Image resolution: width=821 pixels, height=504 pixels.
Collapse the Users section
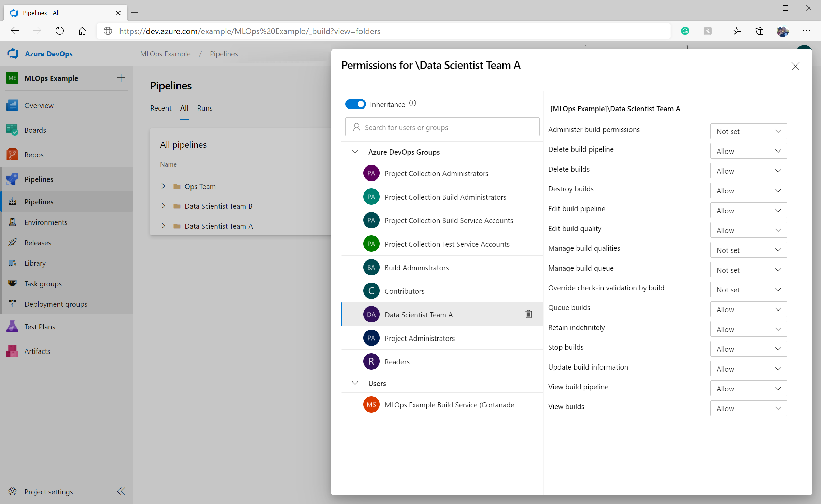pos(355,383)
